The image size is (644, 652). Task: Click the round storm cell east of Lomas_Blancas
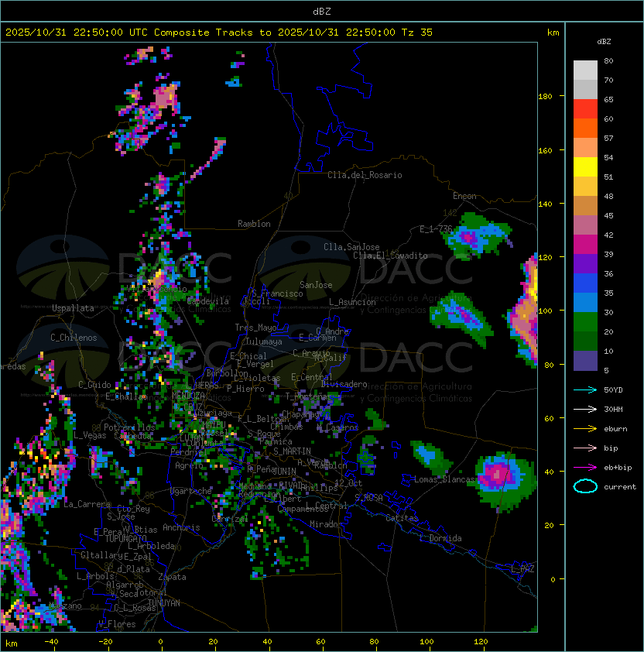pos(502,479)
